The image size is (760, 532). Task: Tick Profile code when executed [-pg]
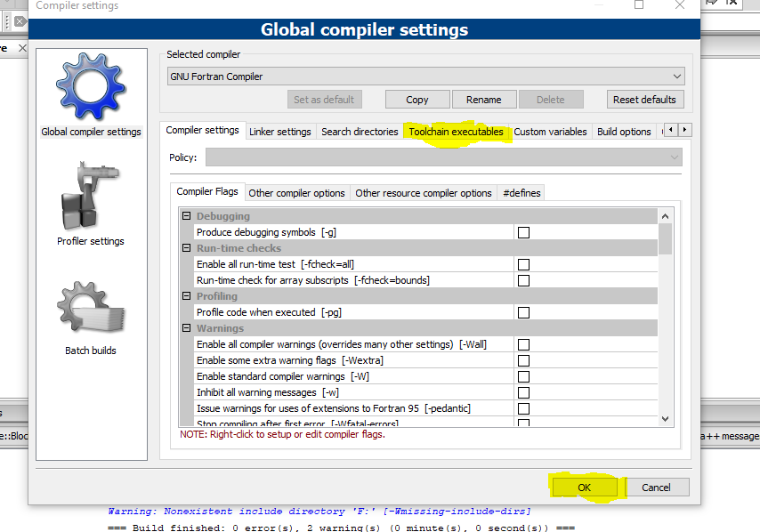tap(523, 312)
